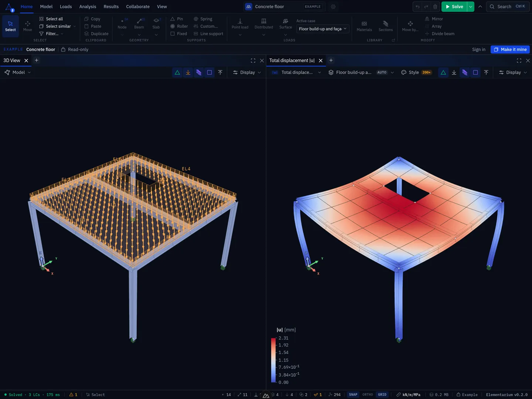
Task: Expand the Filter dropdown
Action: coord(62,34)
